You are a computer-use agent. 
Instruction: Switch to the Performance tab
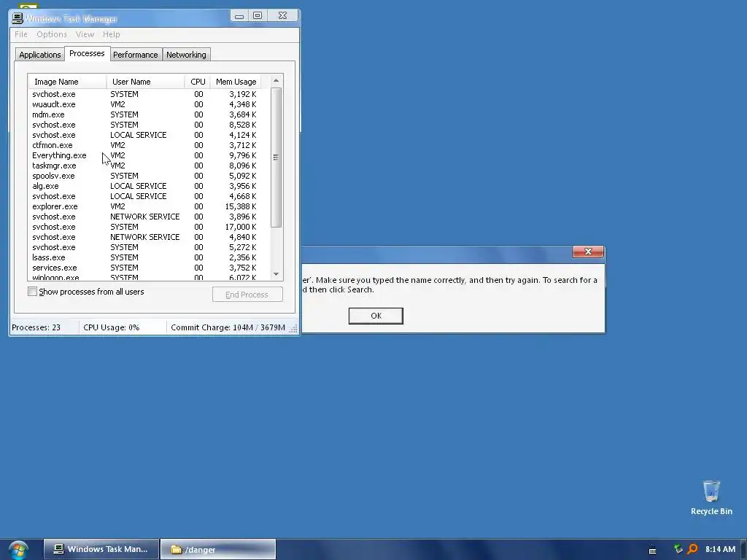point(135,55)
